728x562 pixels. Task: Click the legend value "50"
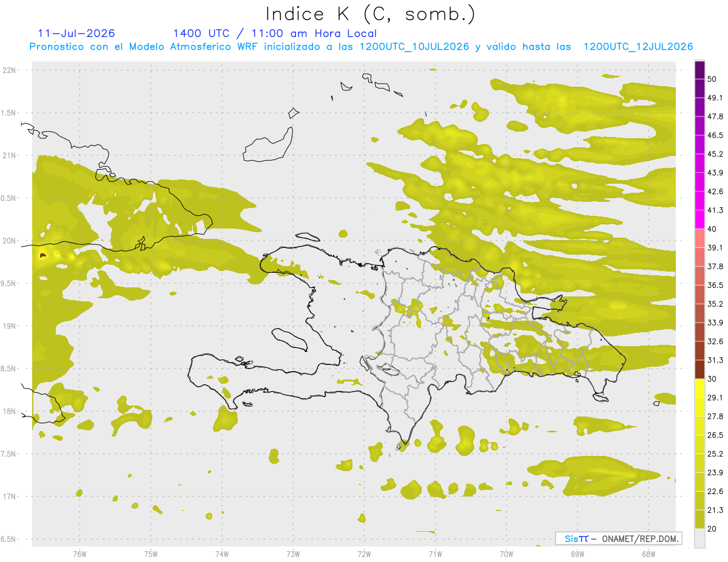(x=712, y=79)
